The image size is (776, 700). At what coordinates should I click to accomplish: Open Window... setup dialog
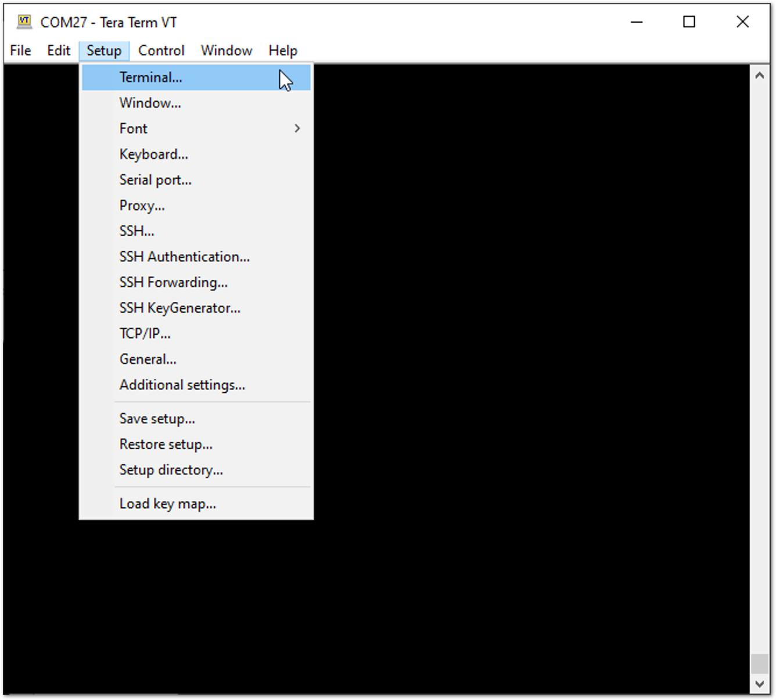pyautogui.click(x=150, y=103)
